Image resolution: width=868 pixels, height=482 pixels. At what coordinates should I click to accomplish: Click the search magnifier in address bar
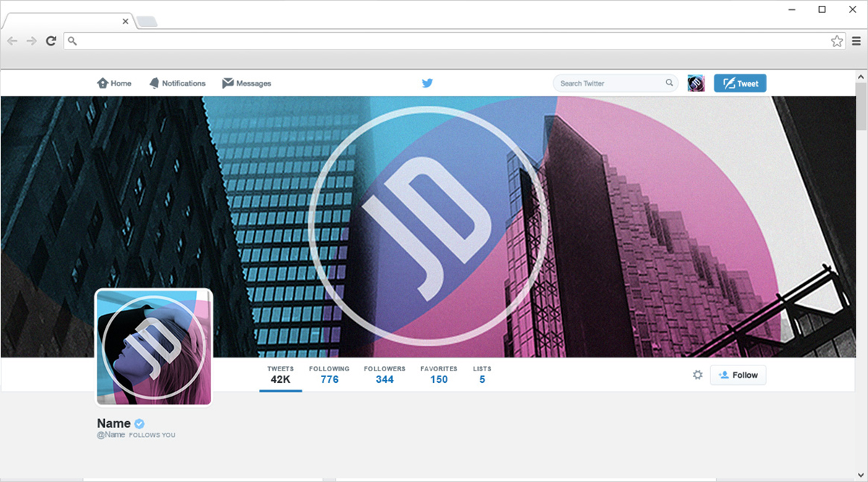coord(72,41)
